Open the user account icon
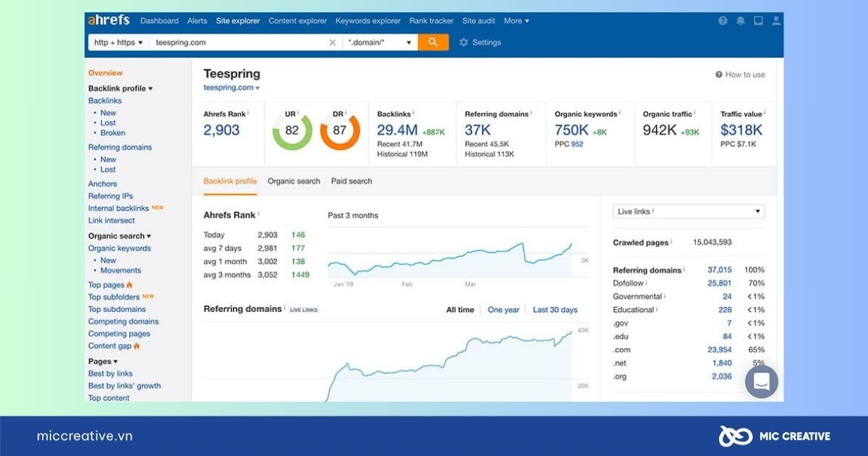This screenshot has width=868, height=456. 776,21
